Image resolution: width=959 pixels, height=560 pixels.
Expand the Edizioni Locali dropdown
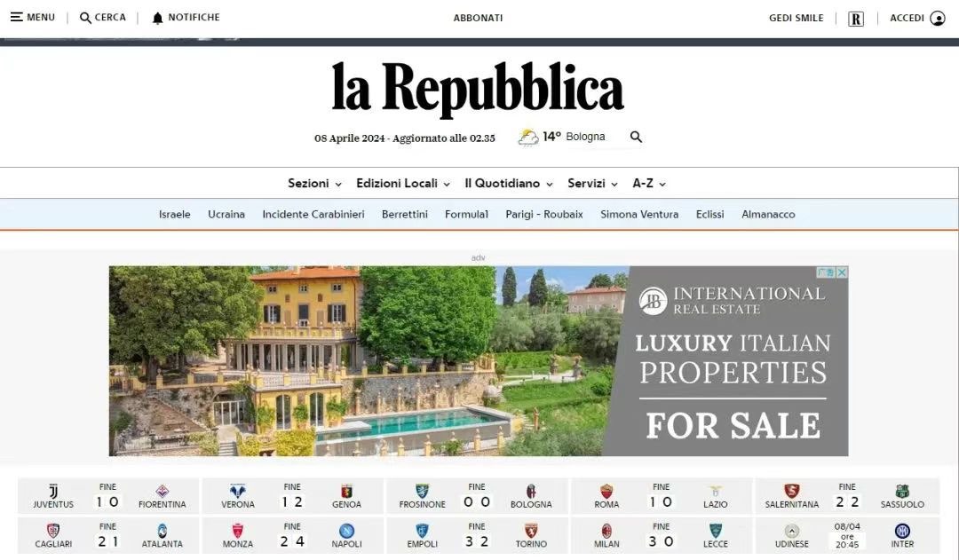click(x=403, y=184)
